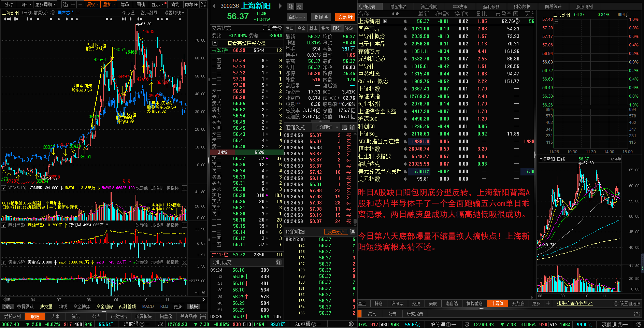Image resolution: width=644 pixels, height=328 pixels.
Task: Toggle 均线 moving average indicator
Action: click(x=63, y=306)
